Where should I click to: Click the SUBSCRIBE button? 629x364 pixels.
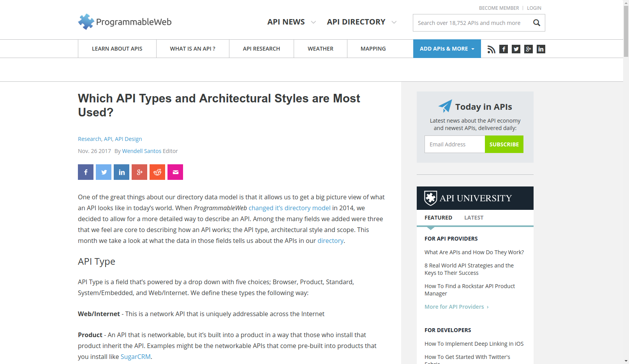[x=504, y=144]
